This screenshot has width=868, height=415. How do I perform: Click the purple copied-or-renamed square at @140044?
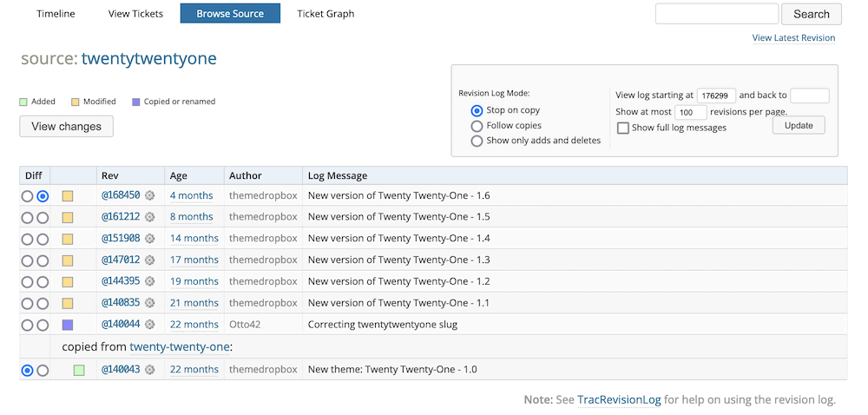(x=68, y=325)
